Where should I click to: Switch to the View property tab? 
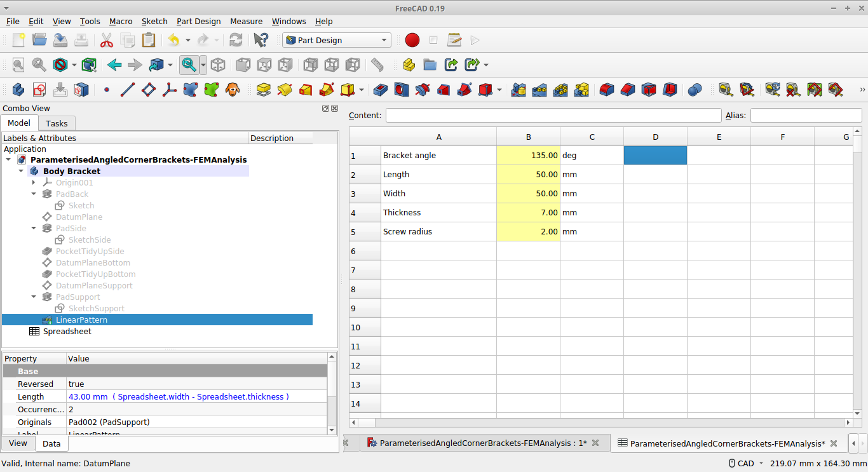[x=18, y=443]
